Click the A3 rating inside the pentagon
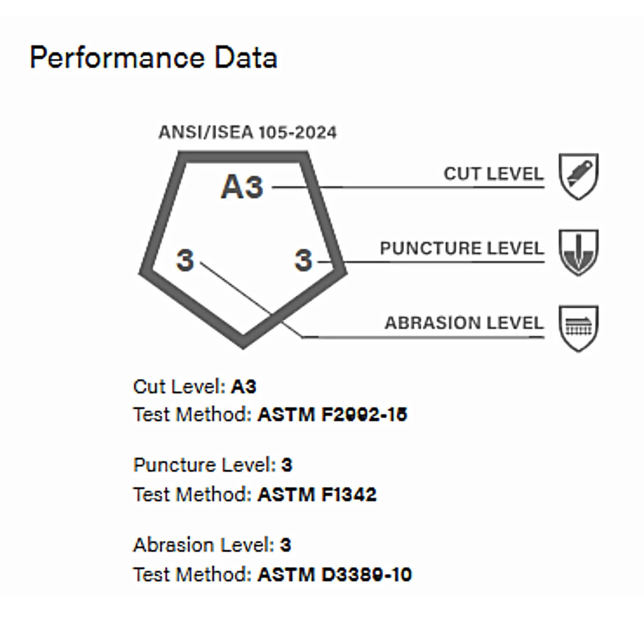 tap(242, 187)
